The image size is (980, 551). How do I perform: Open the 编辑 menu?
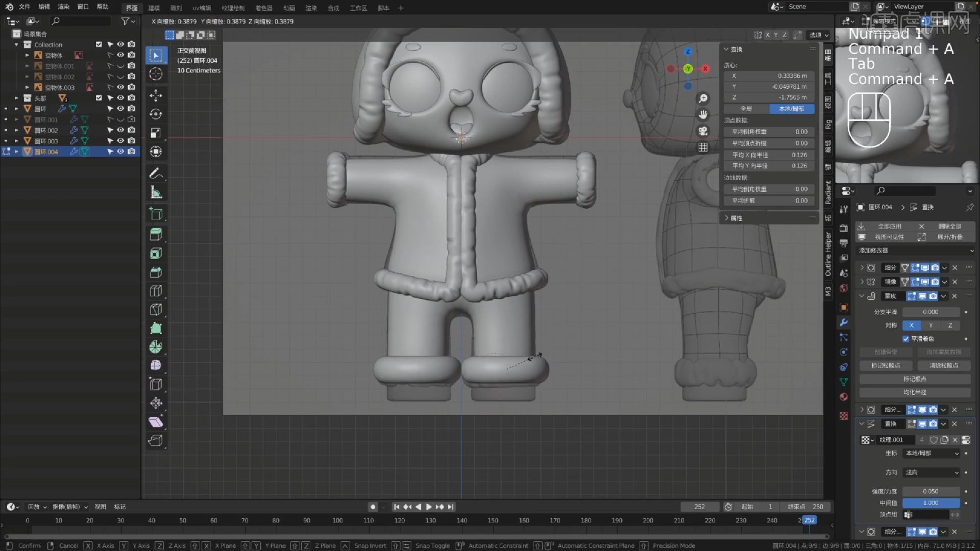coord(44,7)
